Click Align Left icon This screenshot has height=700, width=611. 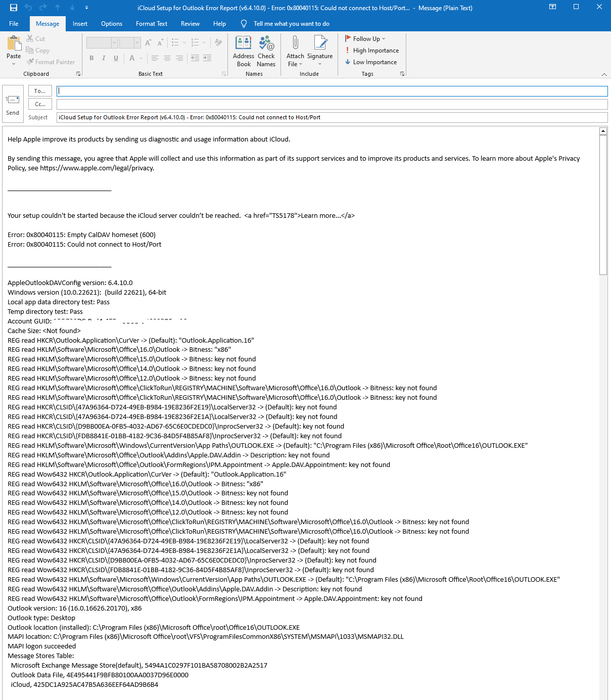[x=155, y=58]
